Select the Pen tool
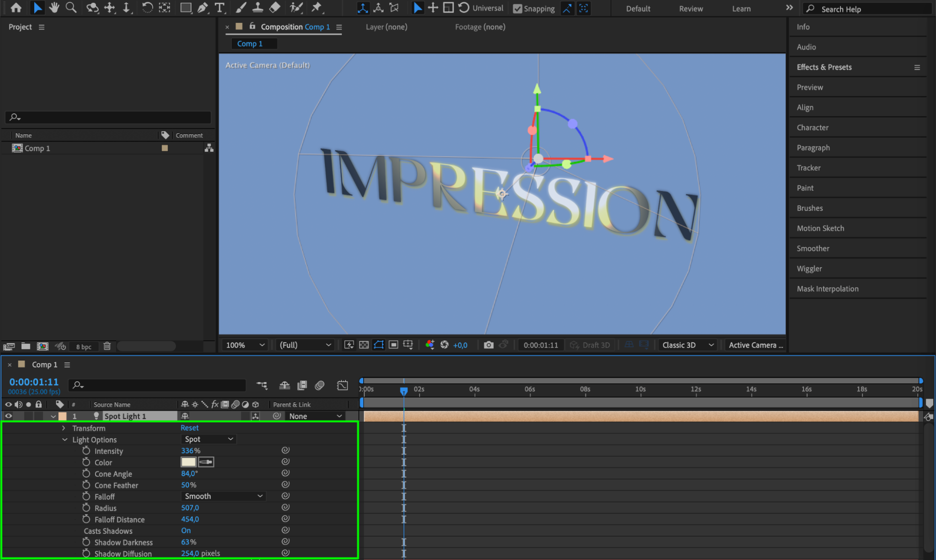Viewport: 936px width, 560px height. (x=202, y=7)
